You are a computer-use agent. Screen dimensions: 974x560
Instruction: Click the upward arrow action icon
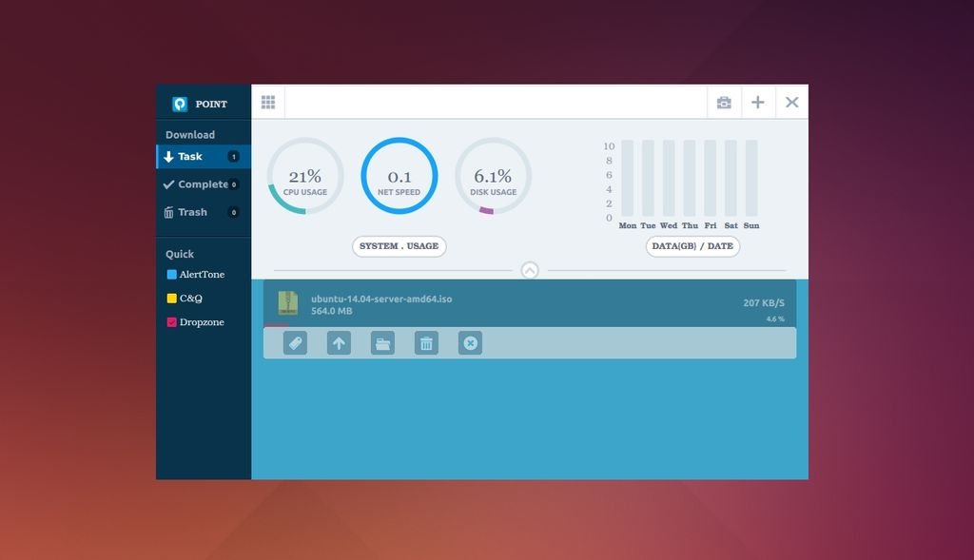(x=339, y=343)
